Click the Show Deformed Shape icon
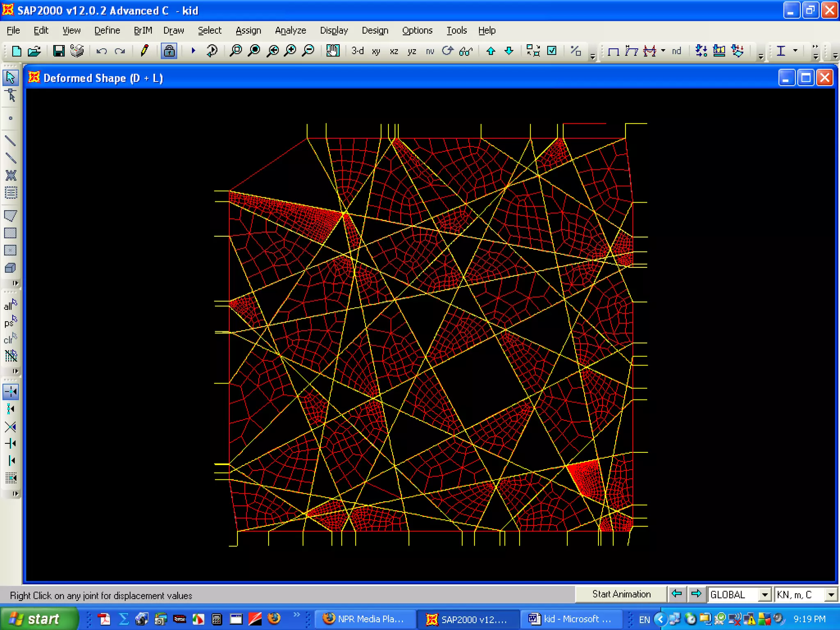Viewport: 840px width, 630px height. 631,51
